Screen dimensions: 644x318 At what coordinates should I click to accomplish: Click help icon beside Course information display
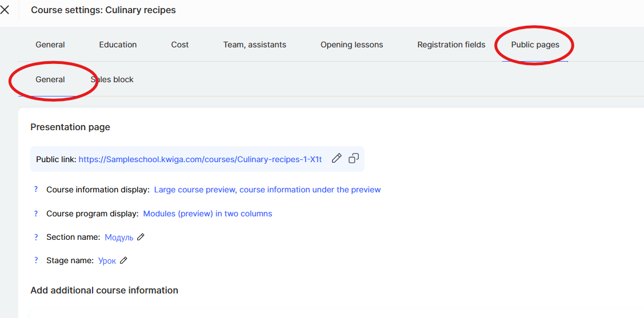pyautogui.click(x=35, y=190)
